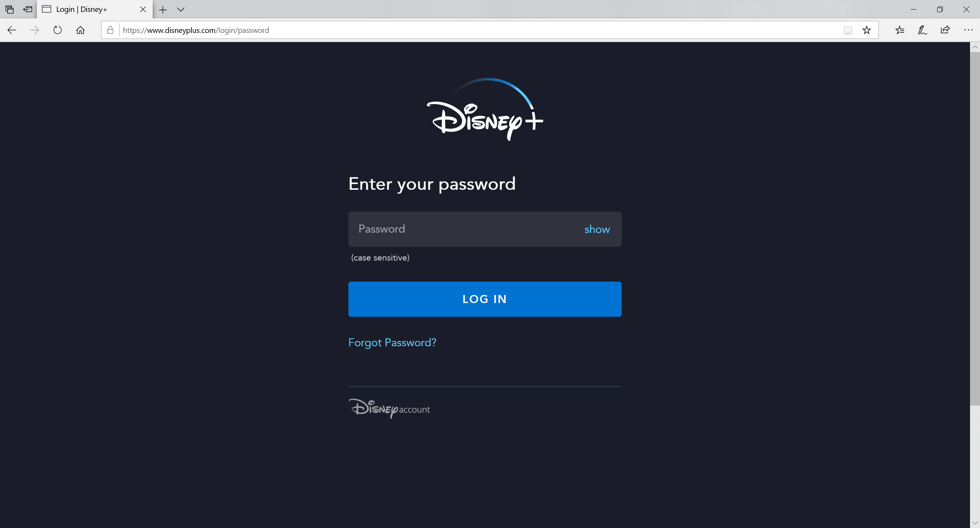The height and width of the screenshot is (528, 980).
Task: Open a new browser tab
Action: [163, 9]
